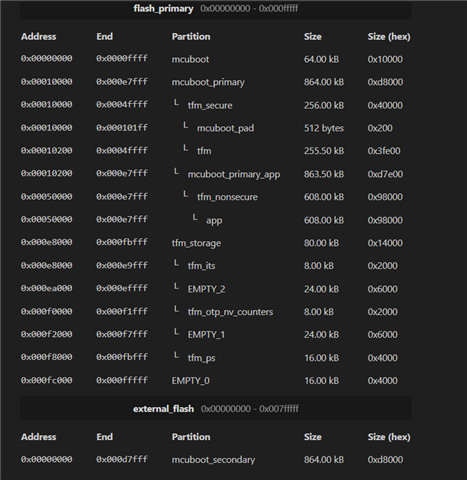The height and width of the screenshot is (480, 467).
Task: Click the EMPTY_1 partition entry
Action: pyautogui.click(x=206, y=334)
